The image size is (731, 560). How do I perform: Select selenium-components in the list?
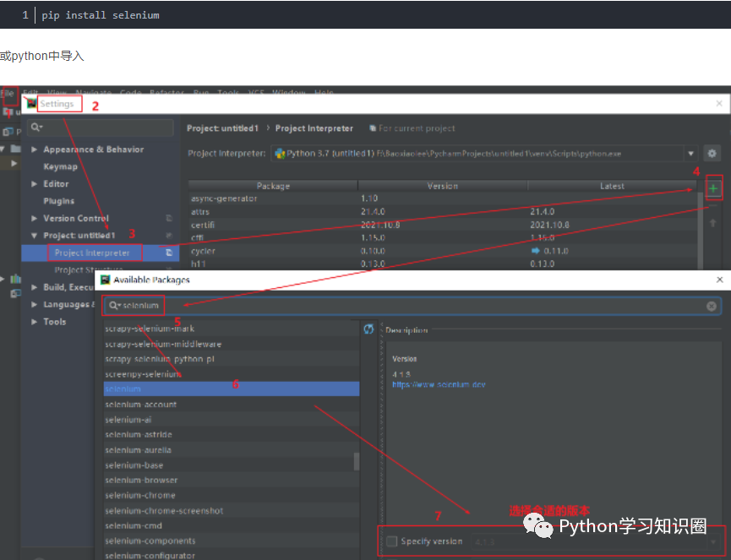(232, 541)
